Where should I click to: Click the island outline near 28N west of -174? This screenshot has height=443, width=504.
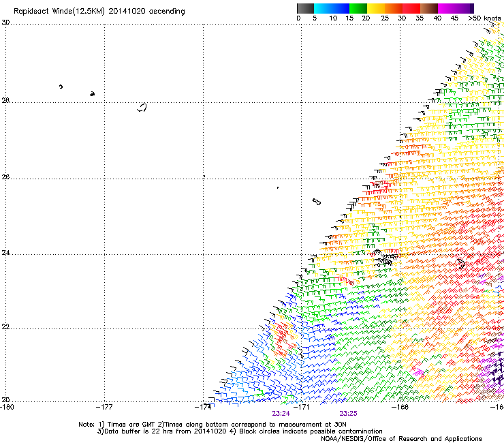tap(142, 108)
